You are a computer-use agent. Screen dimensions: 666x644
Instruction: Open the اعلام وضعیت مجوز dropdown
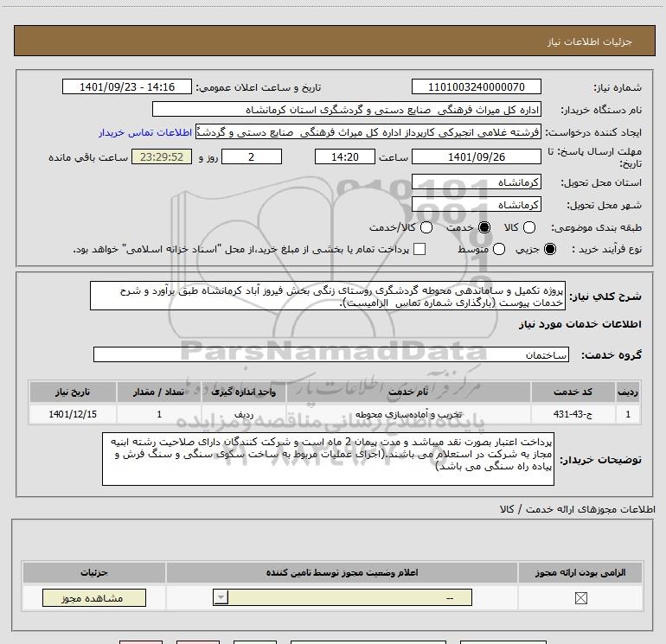[343, 597]
